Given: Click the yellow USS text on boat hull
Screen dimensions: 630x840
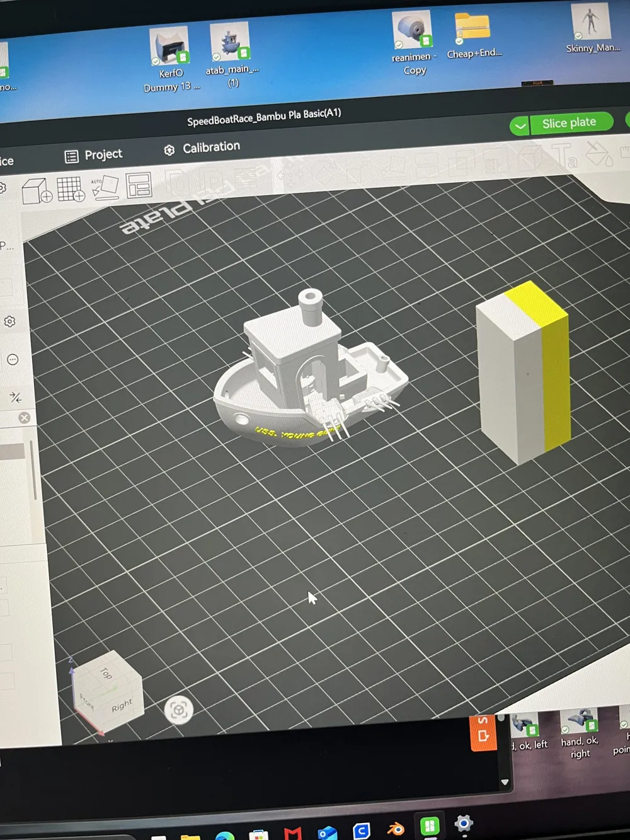Looking at the screenshot, I should pos(296,433).
